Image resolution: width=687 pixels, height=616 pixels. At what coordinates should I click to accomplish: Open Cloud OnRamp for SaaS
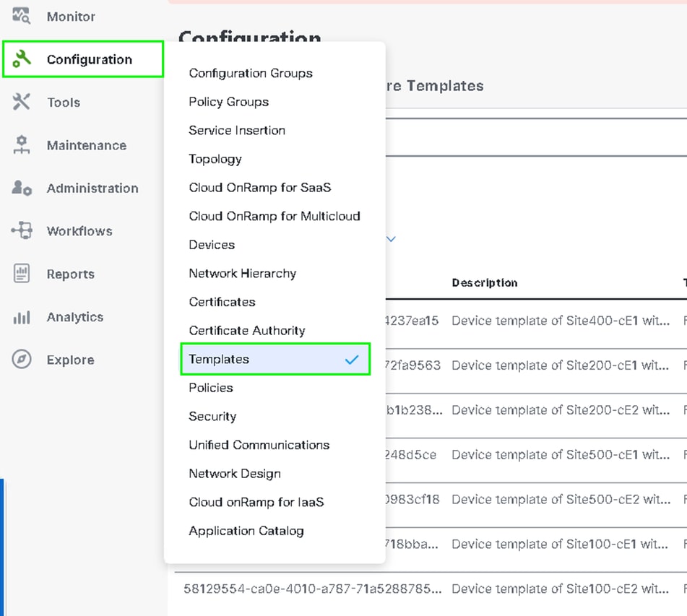click(x=260, y=188)
